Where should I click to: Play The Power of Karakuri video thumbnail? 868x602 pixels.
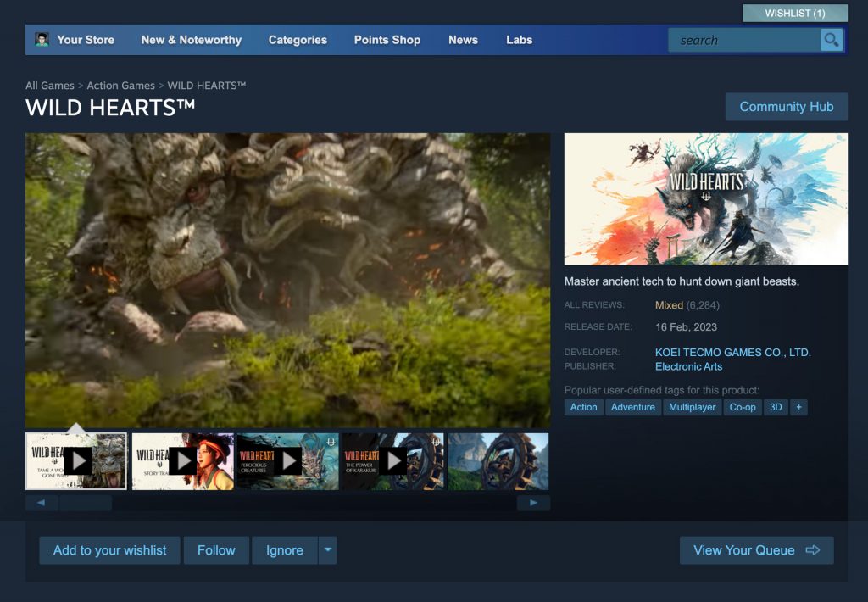pos(393,461)
